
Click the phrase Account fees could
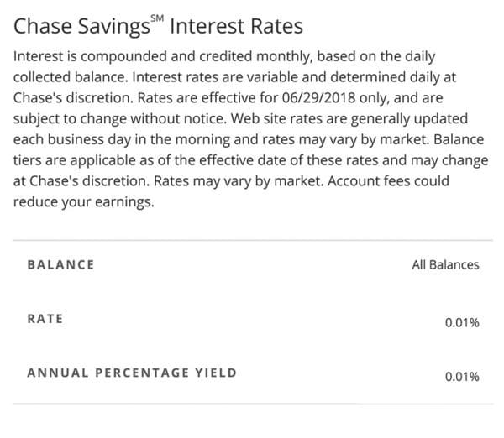pos(388,180)
